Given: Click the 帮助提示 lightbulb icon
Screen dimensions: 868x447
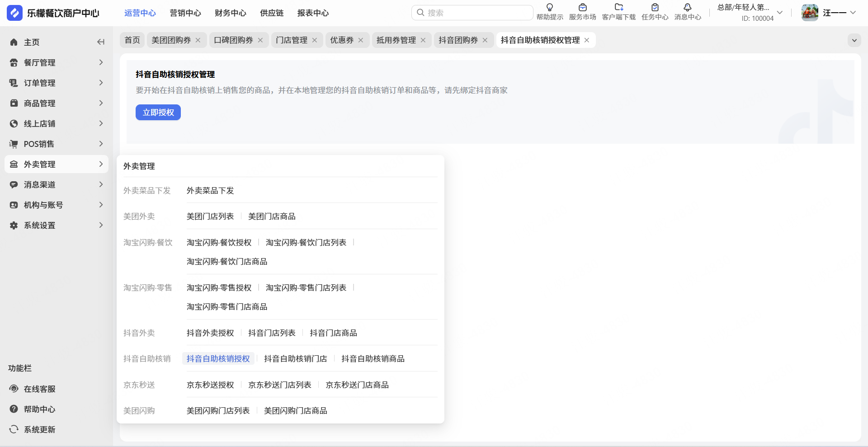Looking at the screenshot, I should click(549, 8).
